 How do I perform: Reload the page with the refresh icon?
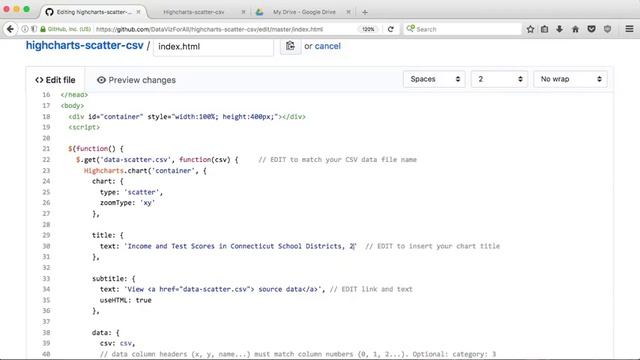click(x=391, y=29)
